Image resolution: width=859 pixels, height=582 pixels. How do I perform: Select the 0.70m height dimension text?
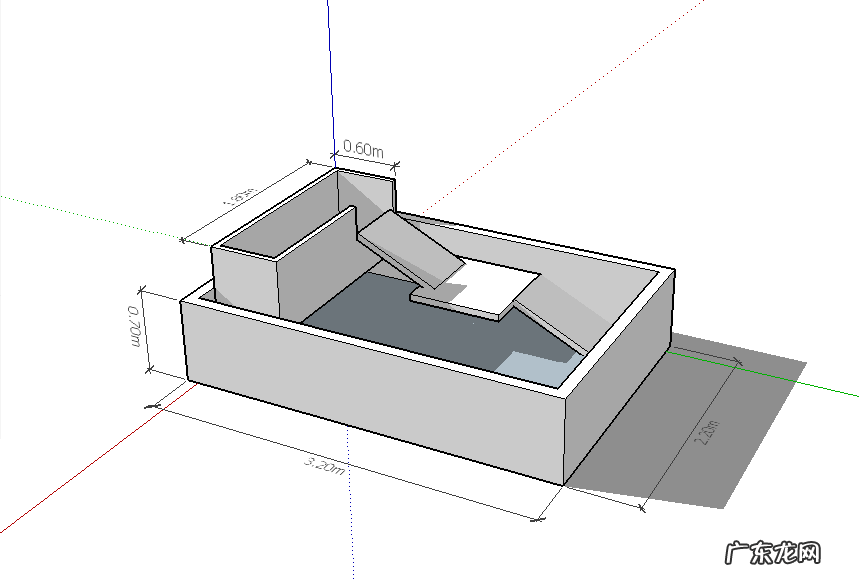coord(132,326)
